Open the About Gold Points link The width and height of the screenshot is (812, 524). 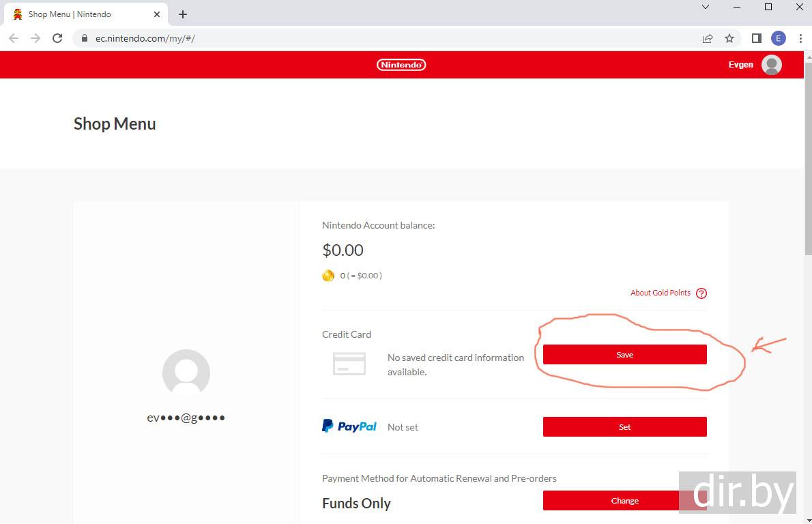[x=660, y=293]
